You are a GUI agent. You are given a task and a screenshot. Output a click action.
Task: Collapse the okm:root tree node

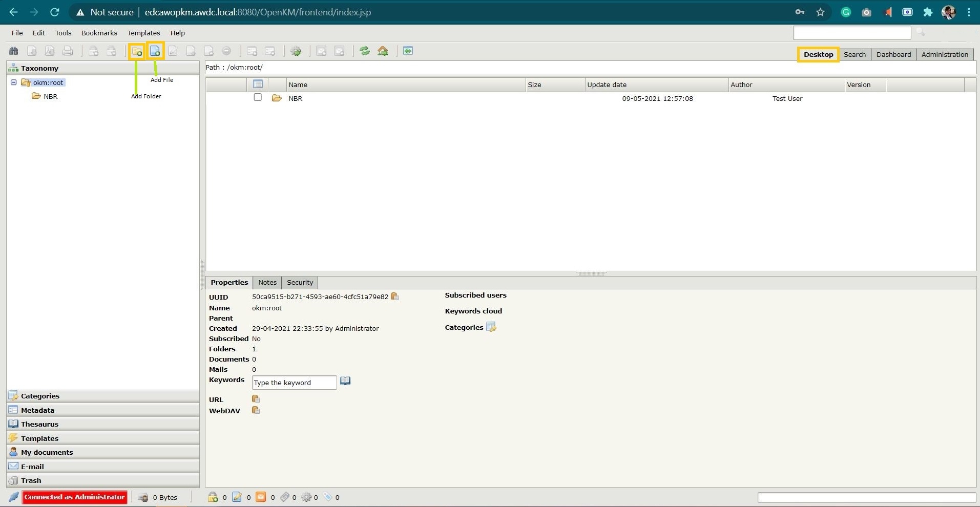pyautogui.click(x=14, y=82)
